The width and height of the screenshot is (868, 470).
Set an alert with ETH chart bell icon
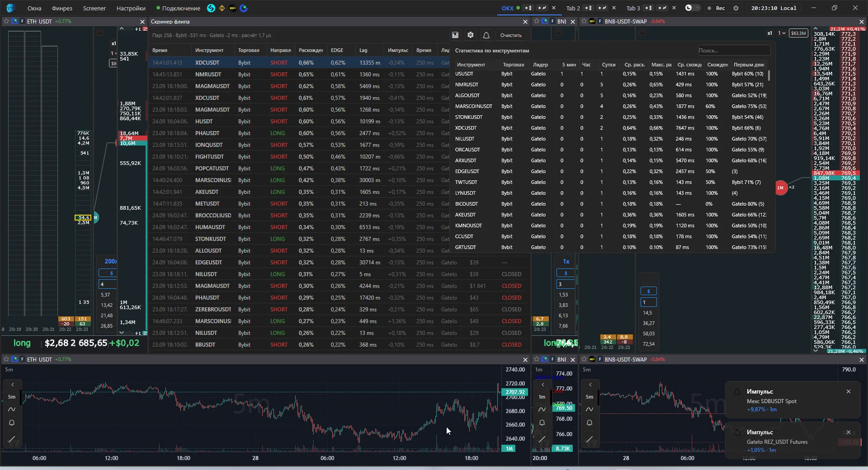pos(12,423)
